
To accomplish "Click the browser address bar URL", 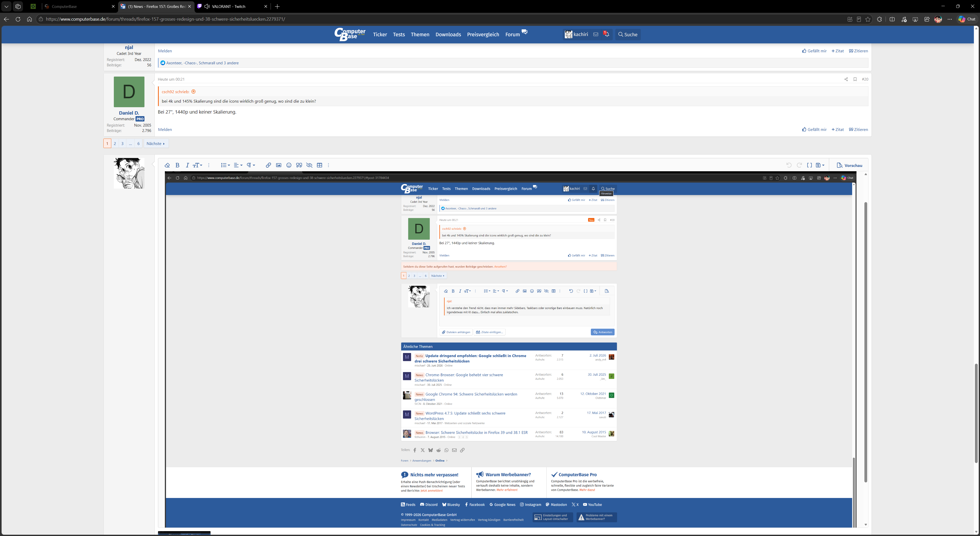I will (x=165, y=19).
